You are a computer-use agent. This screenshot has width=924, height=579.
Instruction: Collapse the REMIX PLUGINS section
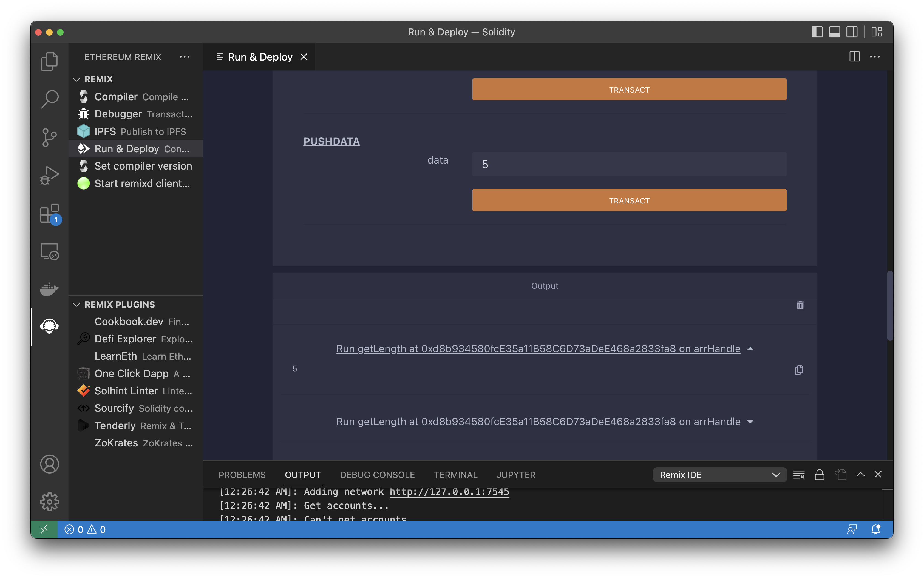point(77,305)
